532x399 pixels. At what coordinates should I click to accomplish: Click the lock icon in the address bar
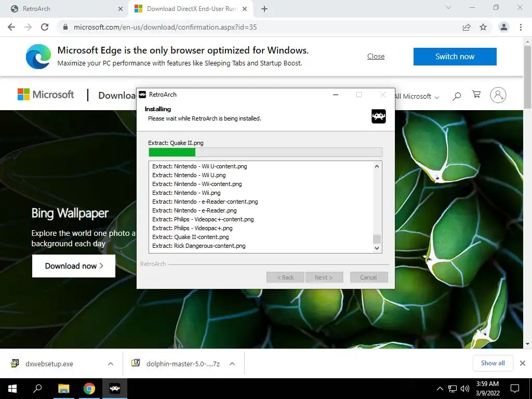pyautogui.click(x=65, y=27)
